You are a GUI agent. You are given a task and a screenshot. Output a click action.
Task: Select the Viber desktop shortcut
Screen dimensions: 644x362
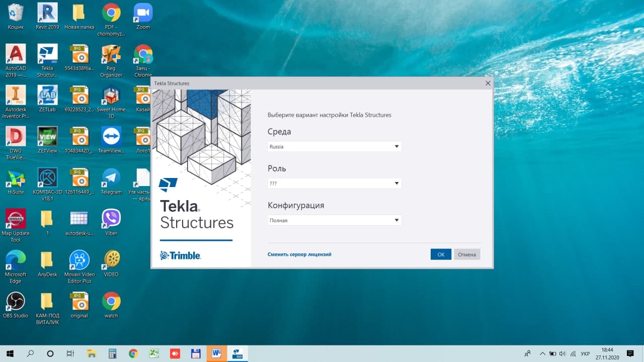111,223
